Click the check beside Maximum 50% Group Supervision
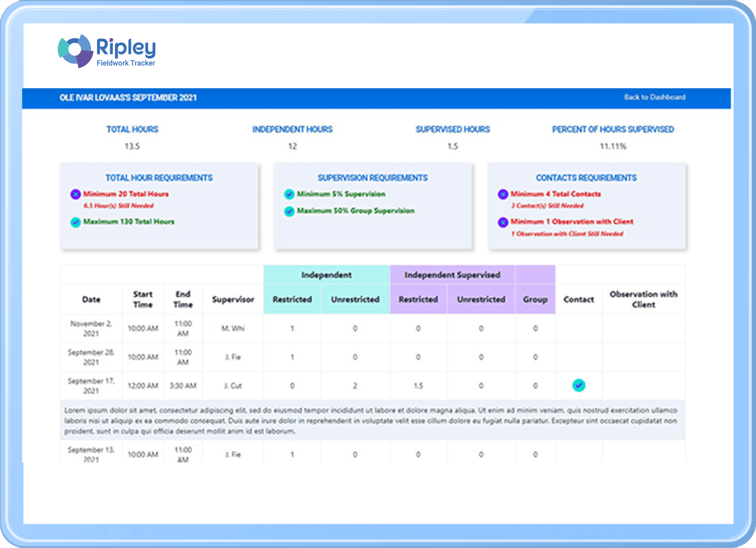Screen dimensions: 756x548 [289, 211]
